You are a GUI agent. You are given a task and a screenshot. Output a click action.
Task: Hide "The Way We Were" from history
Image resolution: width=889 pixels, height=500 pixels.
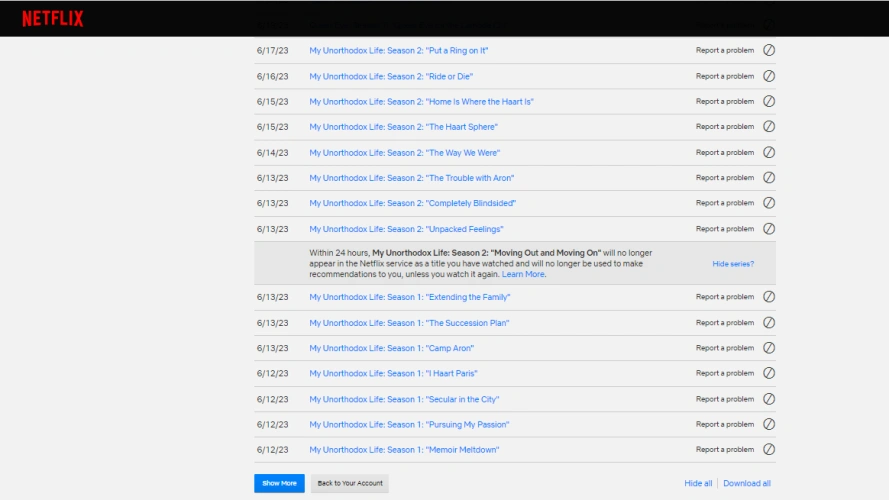(768, 153)
